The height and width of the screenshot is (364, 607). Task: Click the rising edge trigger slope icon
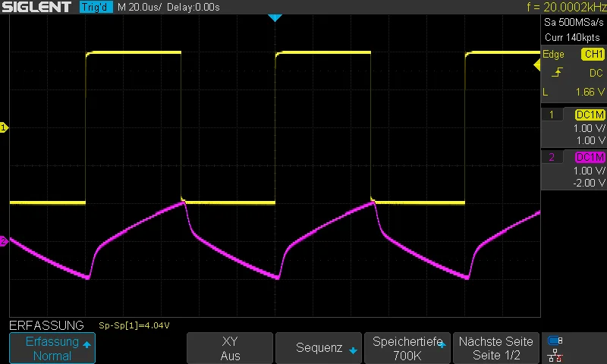(x=557, y=72)
